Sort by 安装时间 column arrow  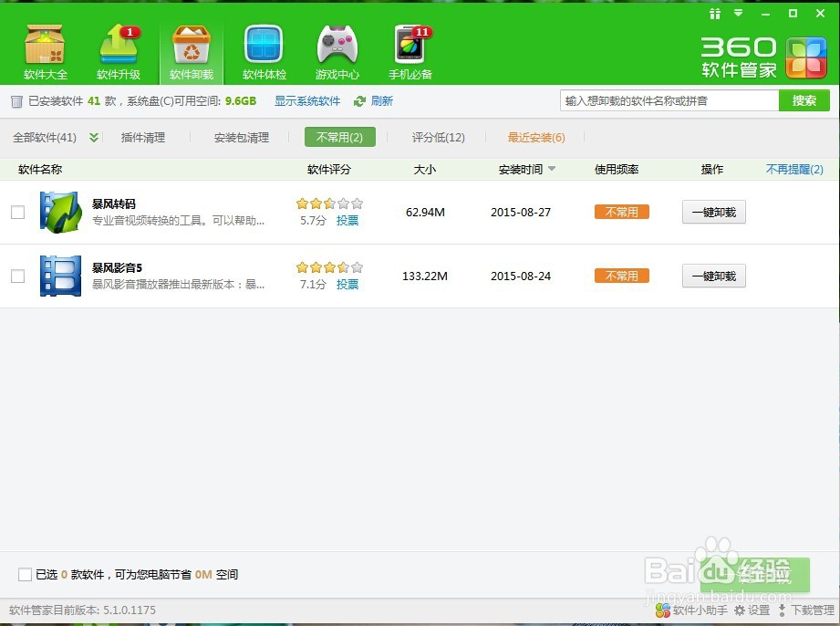[x=552, y=169]
